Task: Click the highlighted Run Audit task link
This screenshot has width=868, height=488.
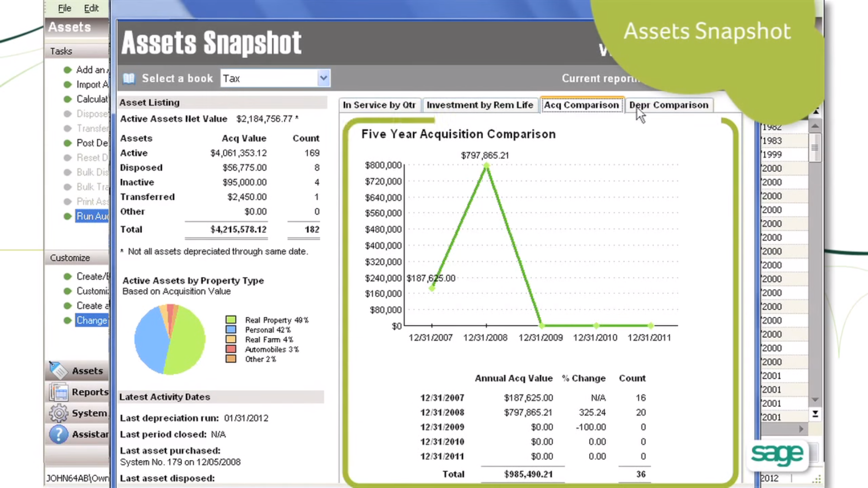Action: 92,216
